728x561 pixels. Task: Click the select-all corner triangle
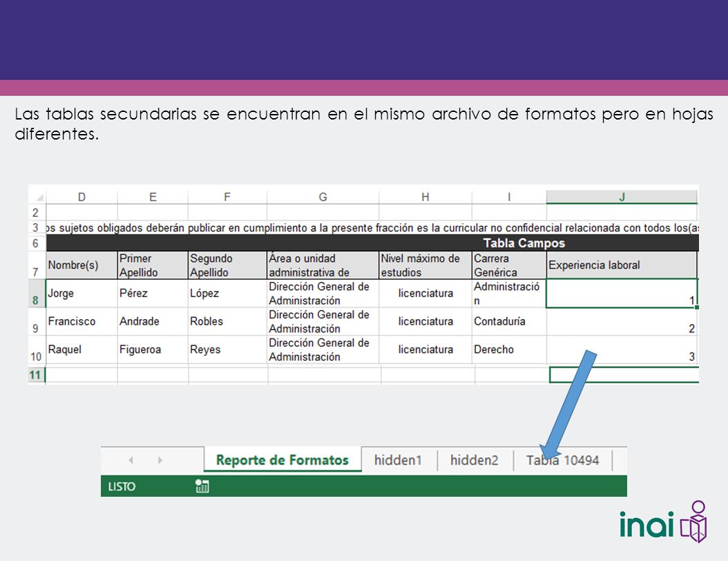39,198
